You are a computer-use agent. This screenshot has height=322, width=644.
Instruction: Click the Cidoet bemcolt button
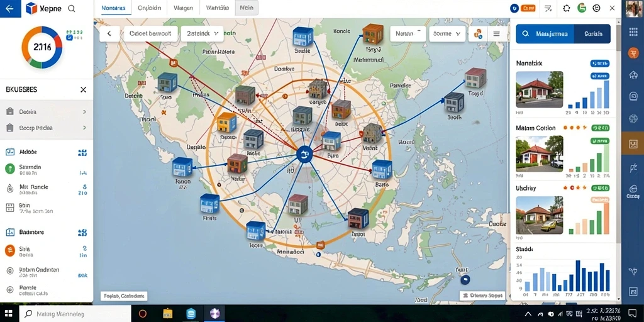[x=150, y=34]
